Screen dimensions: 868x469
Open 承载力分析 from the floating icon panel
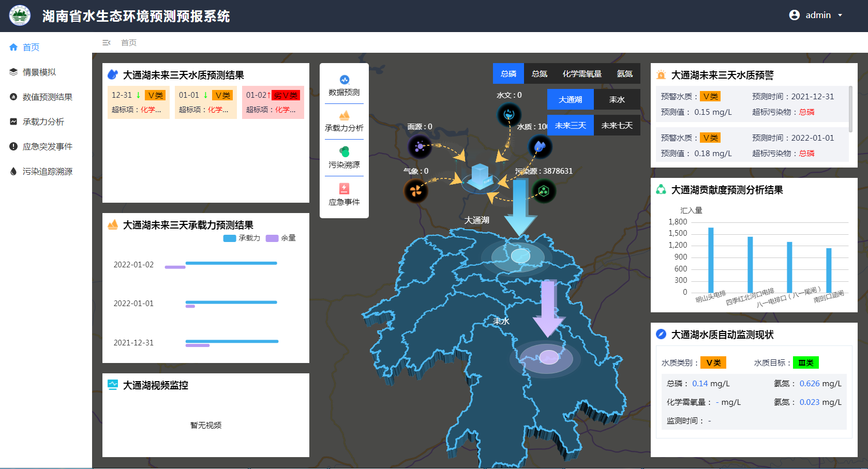tap(344, 116)
